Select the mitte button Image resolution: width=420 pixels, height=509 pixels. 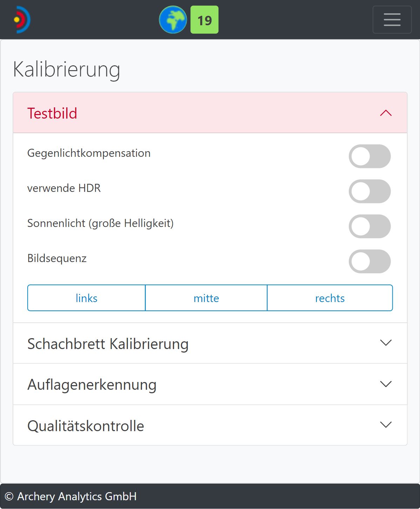click(206, 298)
